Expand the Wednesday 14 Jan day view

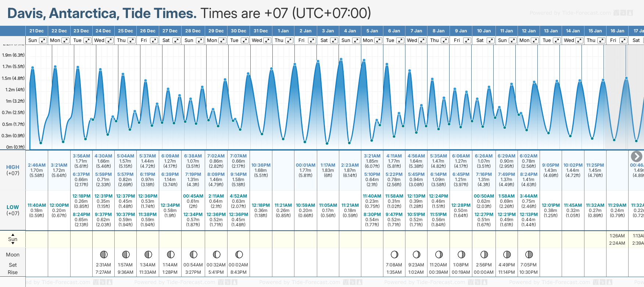tap(579, 40)
